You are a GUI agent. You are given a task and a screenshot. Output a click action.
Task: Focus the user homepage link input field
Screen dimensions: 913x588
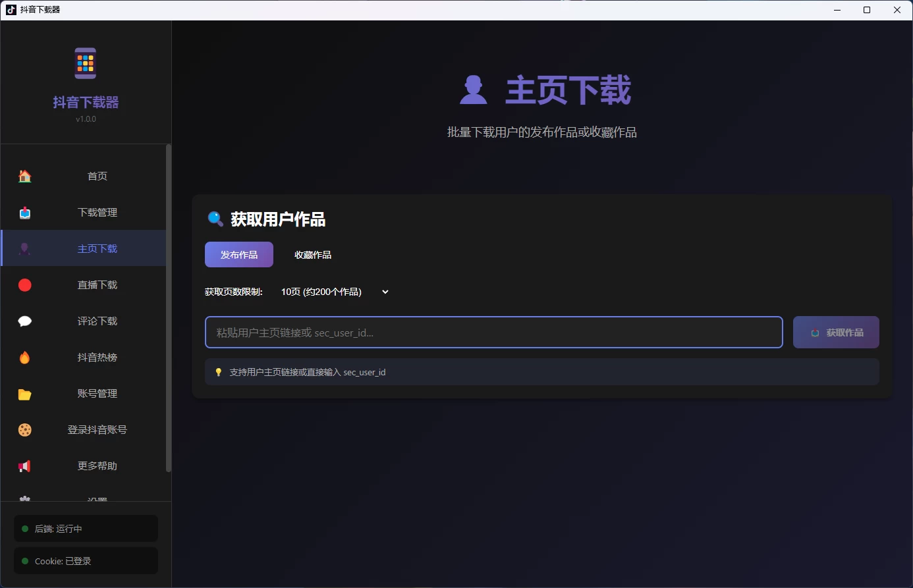[494, 333]
